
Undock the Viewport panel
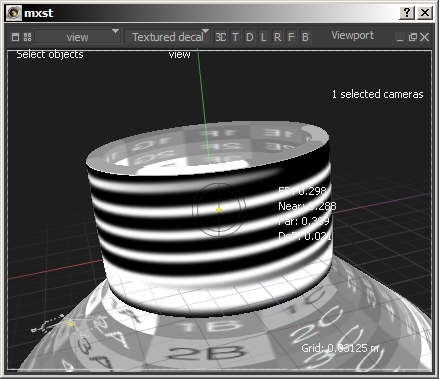pos(412,37)
